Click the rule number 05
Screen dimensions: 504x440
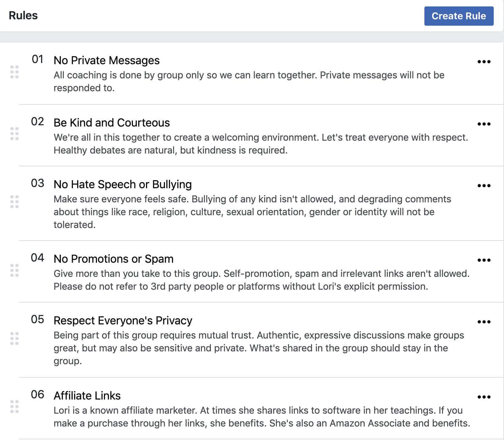tap(38, 319)
